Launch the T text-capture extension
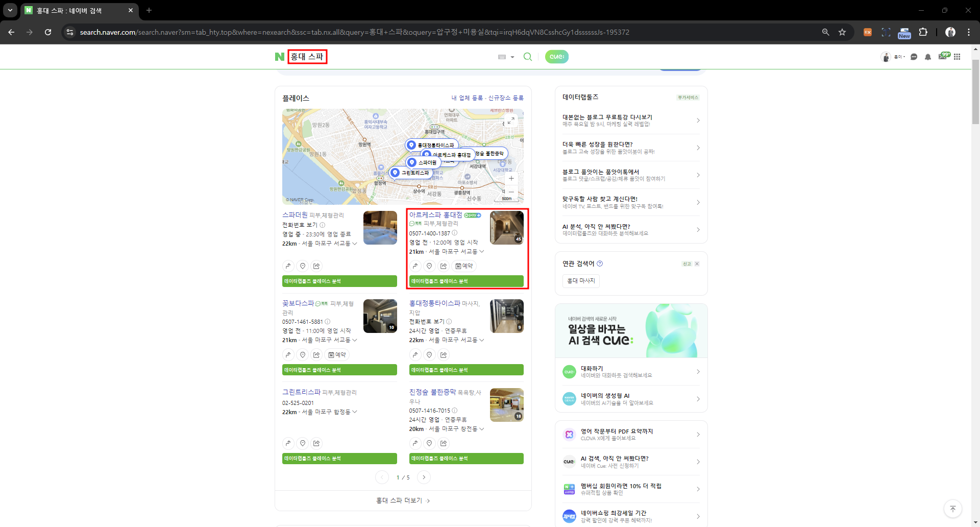 [886, 32]
